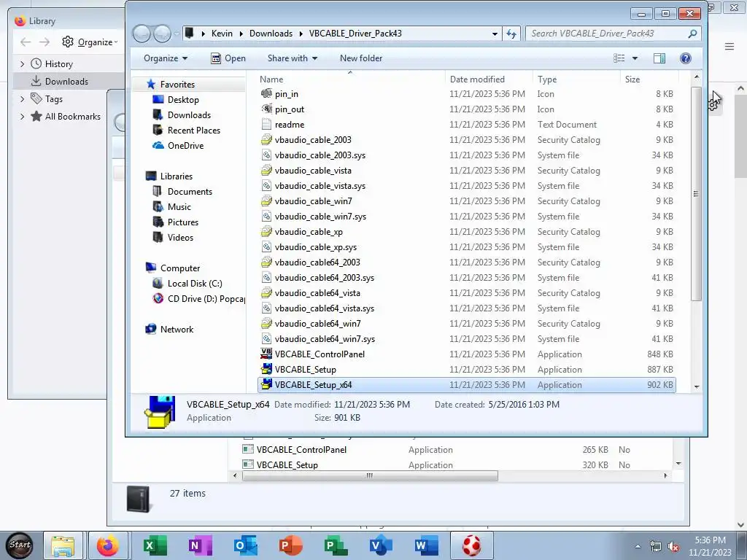Click the Start button
This screenshot has height=560, width=747.
tap(20, 545)
